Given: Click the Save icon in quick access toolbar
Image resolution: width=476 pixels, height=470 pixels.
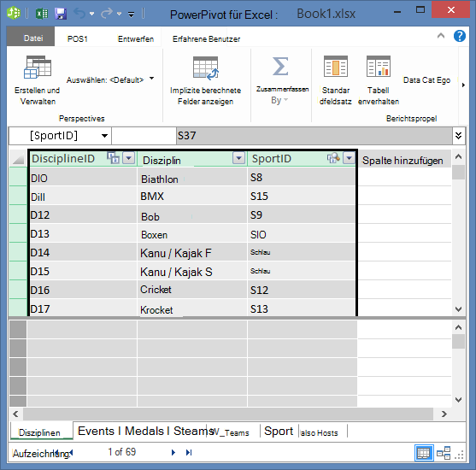Looking at the screenshot, I should point(61,14).
